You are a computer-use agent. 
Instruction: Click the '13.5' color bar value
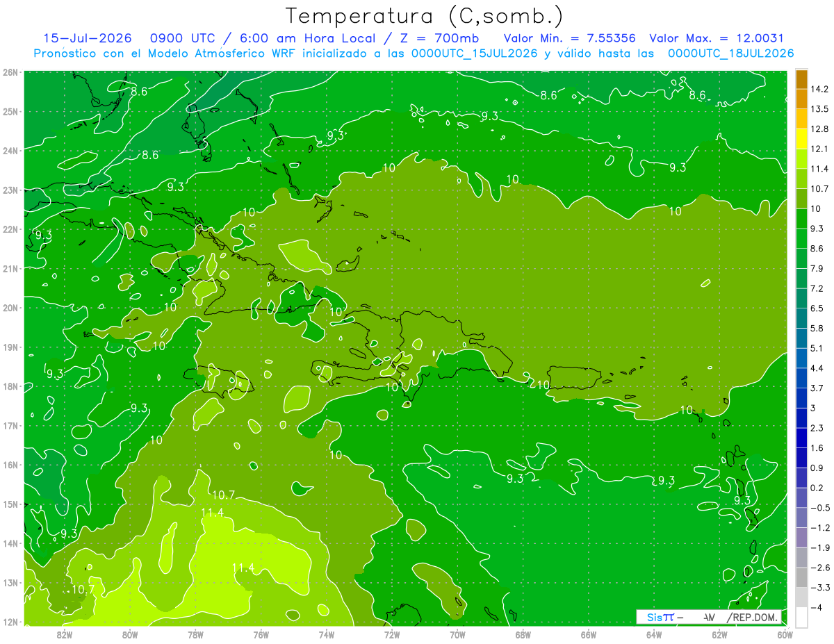click(819, 109)
